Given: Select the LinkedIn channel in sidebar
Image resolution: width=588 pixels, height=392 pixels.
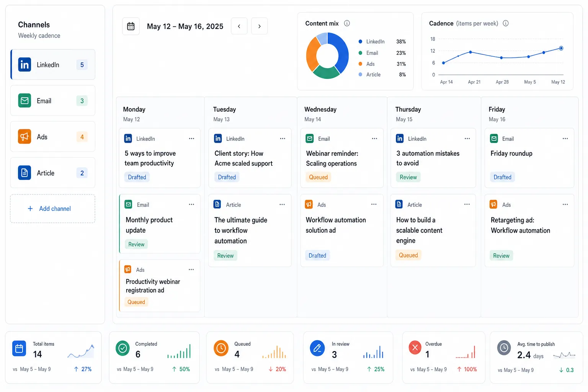Looking at the screenshot, I should point(53,65).
